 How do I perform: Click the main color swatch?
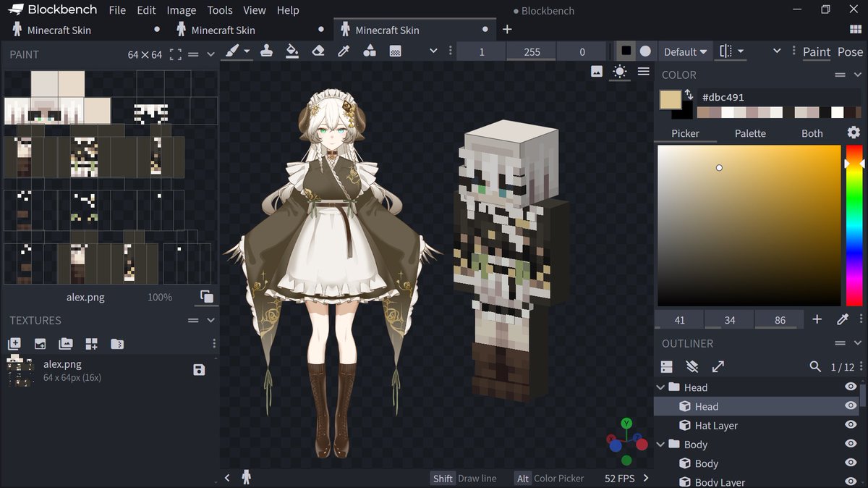671,100
